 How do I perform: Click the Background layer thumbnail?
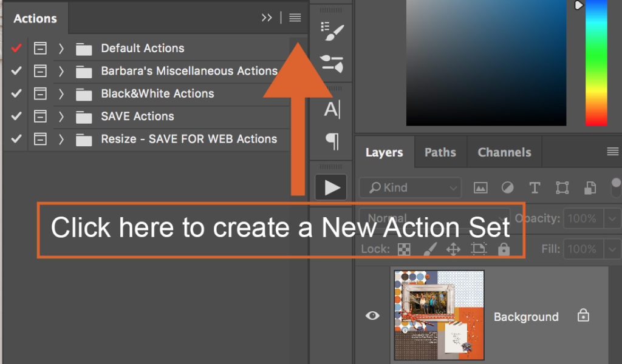[x=439, y=314]
